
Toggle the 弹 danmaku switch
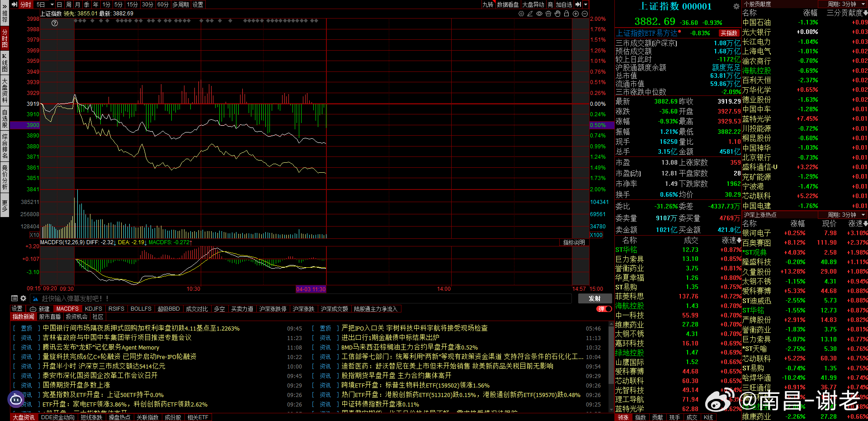tap(604, 309)
